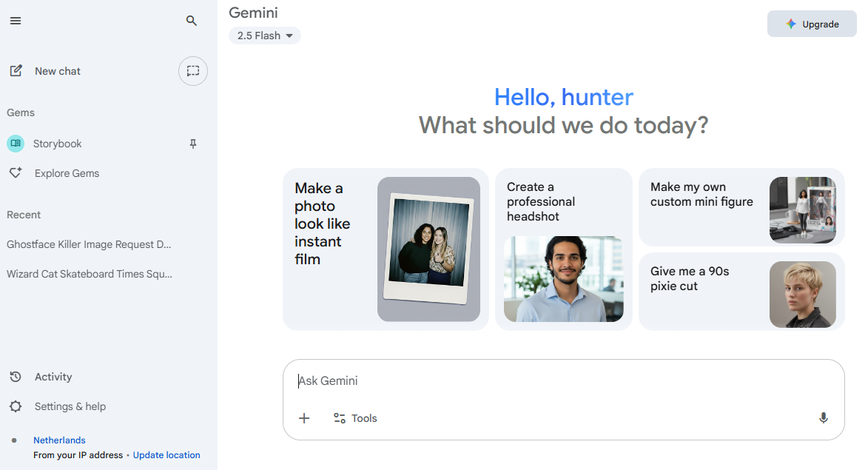Click the Netherlands location link
868x470 pixels.
click(59, 440)
